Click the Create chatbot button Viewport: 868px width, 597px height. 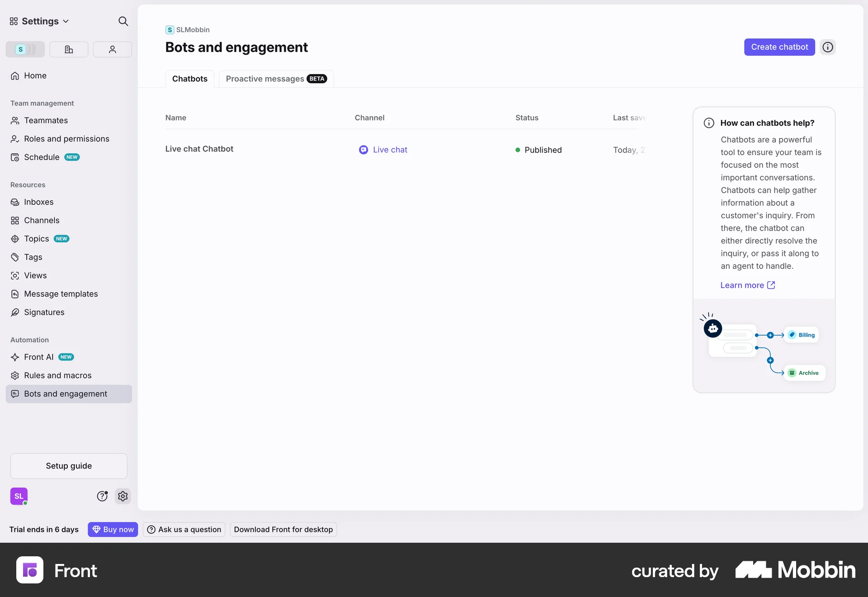click(779, 47)
